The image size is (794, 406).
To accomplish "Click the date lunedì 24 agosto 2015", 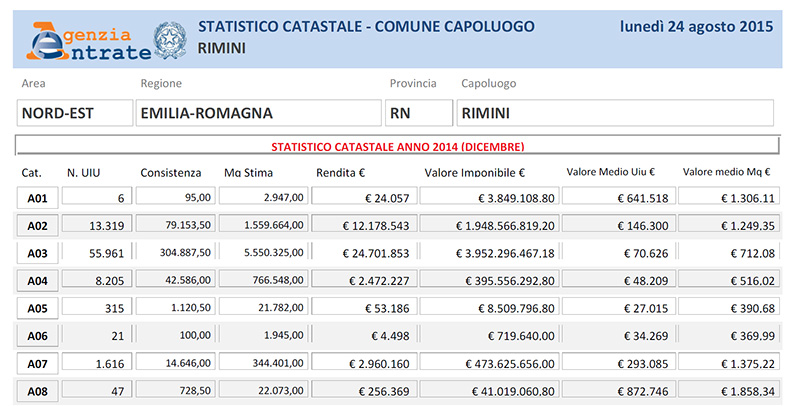I will click(x=696, y=26).
